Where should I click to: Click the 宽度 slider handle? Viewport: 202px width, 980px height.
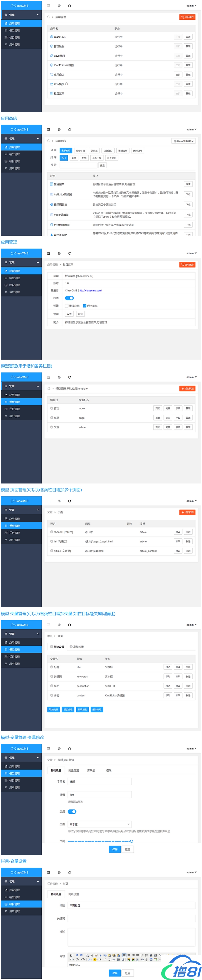(x=131, y=841)
